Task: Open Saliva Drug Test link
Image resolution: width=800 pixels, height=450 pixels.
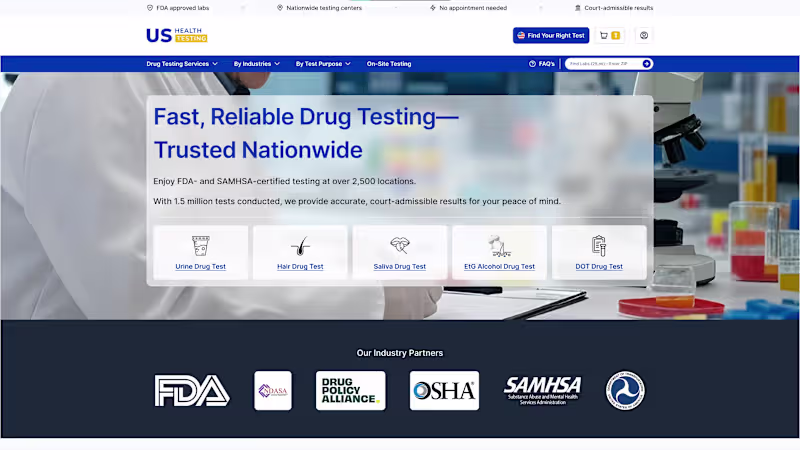Action: click(399, 266)
